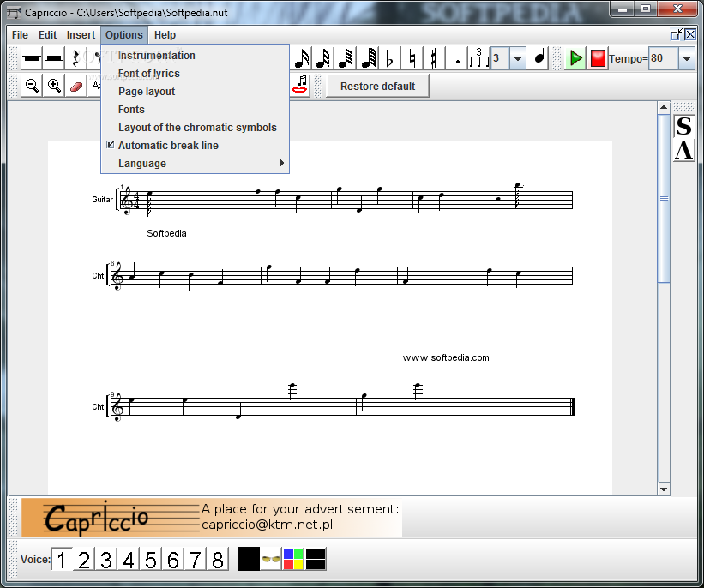Image resolution: width=704 pixels, height=588 pixels.
Task: Open the tuplet number dropdown arrow
Action: click(x=518, y=58)
